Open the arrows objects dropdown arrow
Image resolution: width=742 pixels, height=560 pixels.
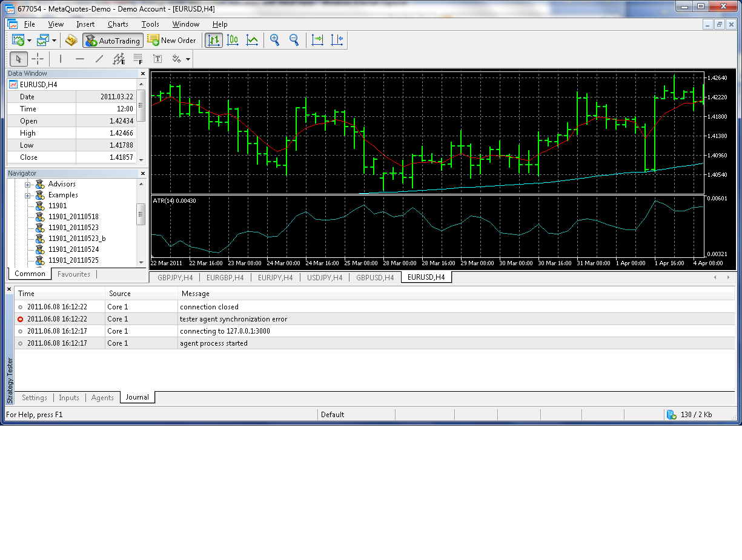[x=188, y=59]
